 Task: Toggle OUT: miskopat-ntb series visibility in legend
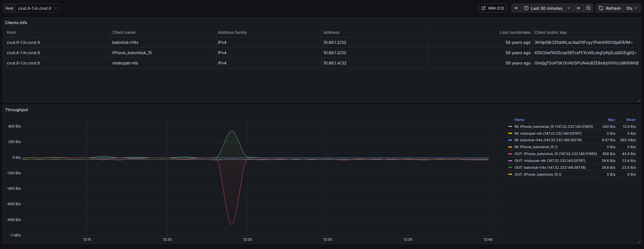tap(550, 161)
